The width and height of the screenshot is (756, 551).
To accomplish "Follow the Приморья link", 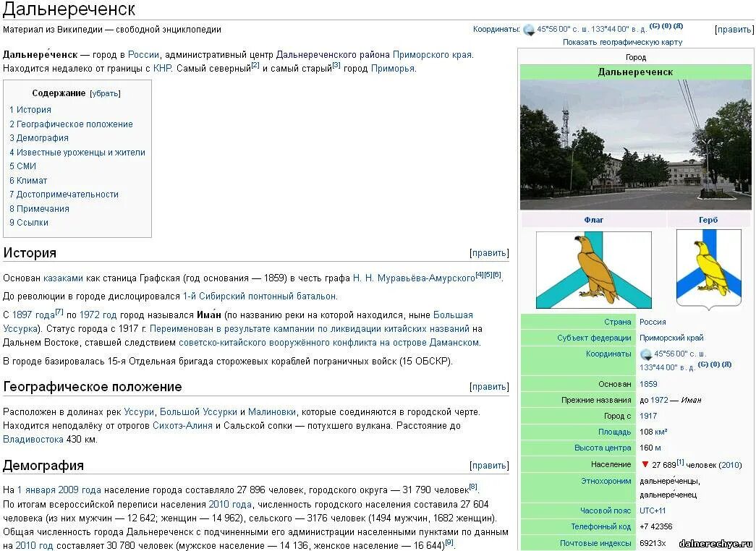I will coord(392,69).
